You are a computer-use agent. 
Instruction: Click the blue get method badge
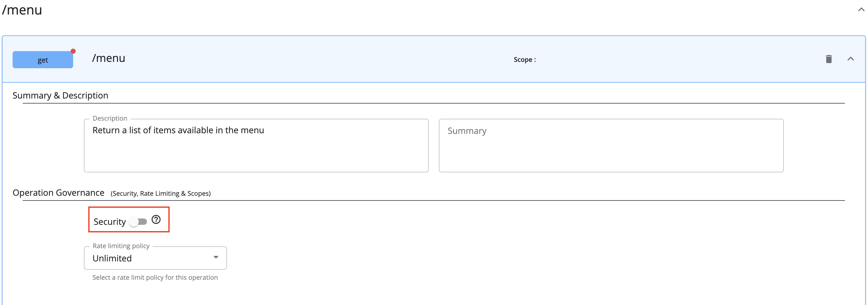pos(43,60)
